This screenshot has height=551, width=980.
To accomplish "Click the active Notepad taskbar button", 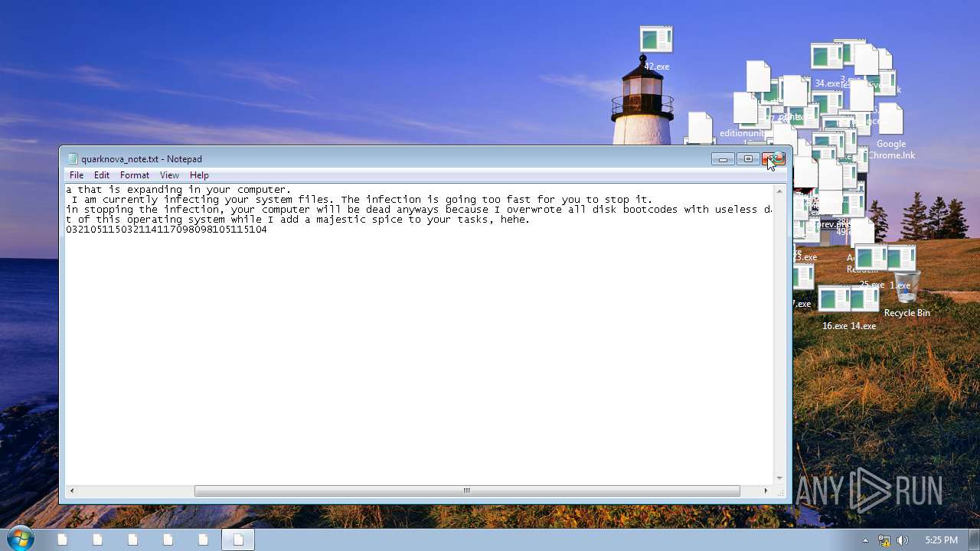I will pos(238,540).
